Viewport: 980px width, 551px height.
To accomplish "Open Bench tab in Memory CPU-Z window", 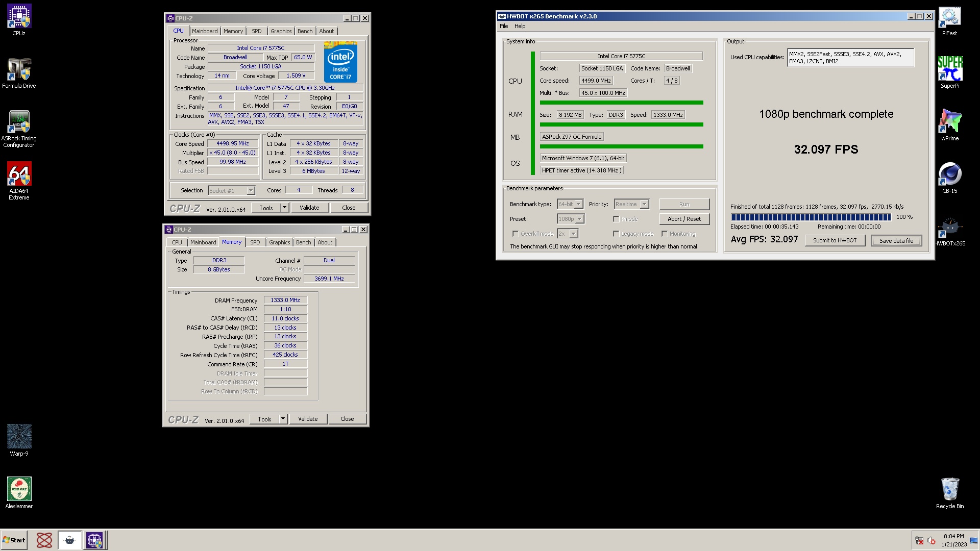I will 303,242.
